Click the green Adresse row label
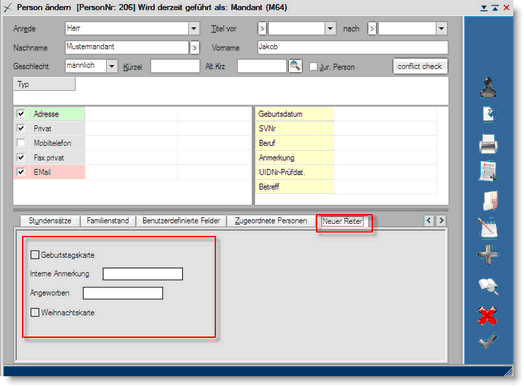Image resolution: width=524 pixels, height=387 pixels. 57,114
